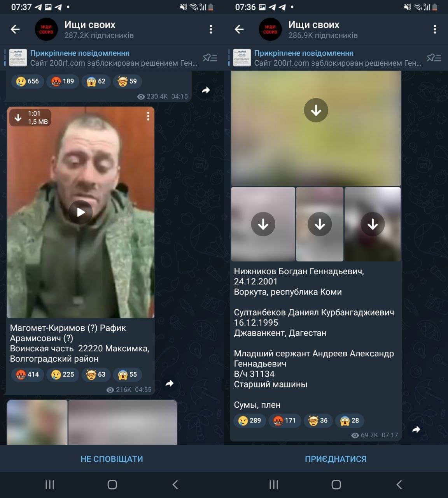The image size is (448, 498).
Task: Open three-dot menu in the 287.2K subscribers header
Action: [x=210, y=29]
